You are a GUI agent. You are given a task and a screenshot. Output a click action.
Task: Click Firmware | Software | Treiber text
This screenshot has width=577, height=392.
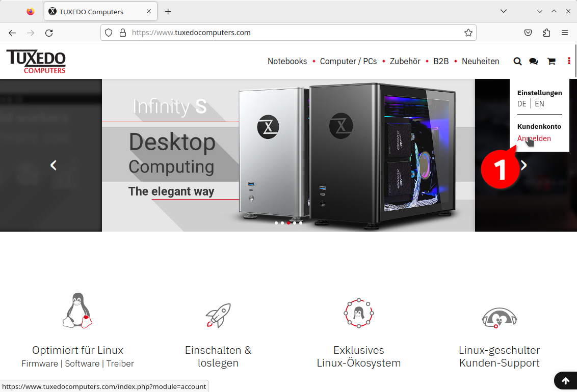click(77, 363)
